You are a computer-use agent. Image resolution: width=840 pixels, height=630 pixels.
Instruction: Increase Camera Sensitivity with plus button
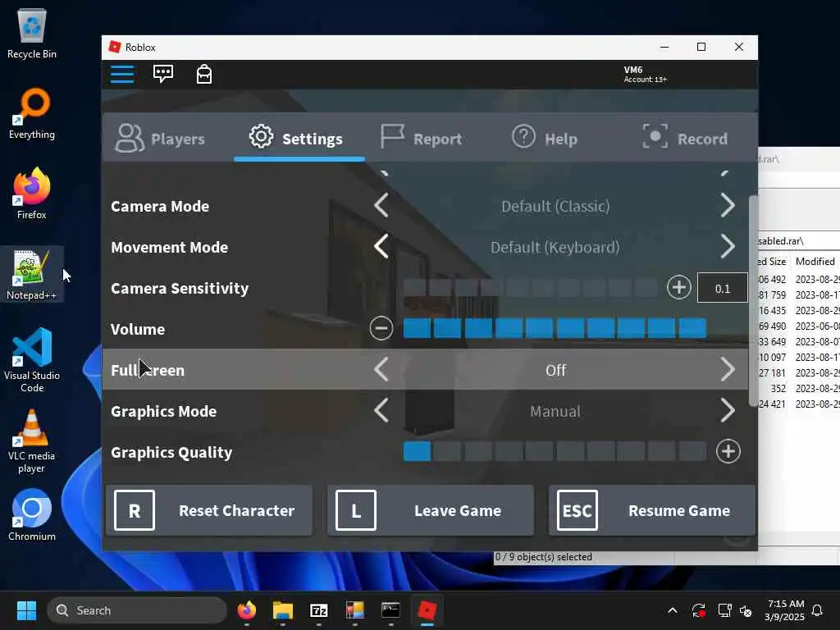(678, 288)
